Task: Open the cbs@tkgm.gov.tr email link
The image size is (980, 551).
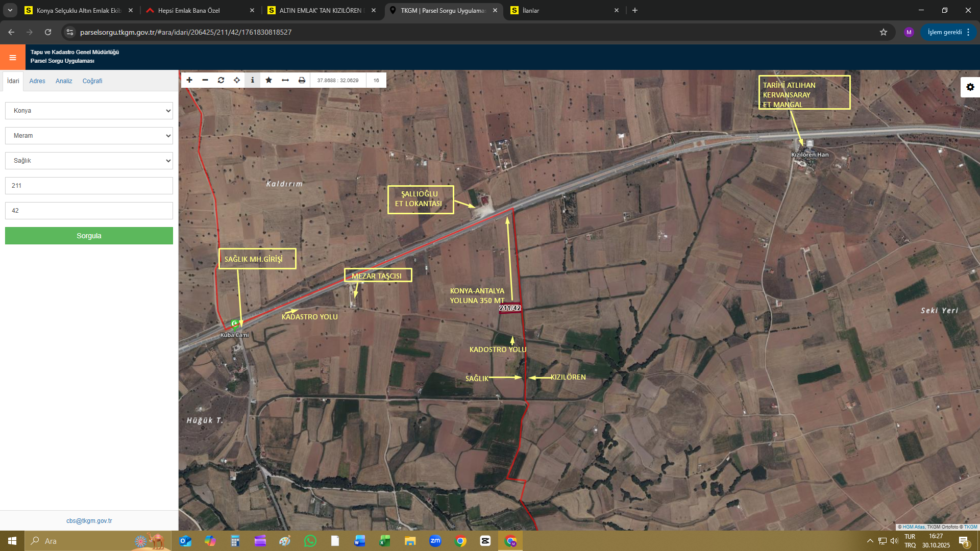Action: [x=89, y=521]
